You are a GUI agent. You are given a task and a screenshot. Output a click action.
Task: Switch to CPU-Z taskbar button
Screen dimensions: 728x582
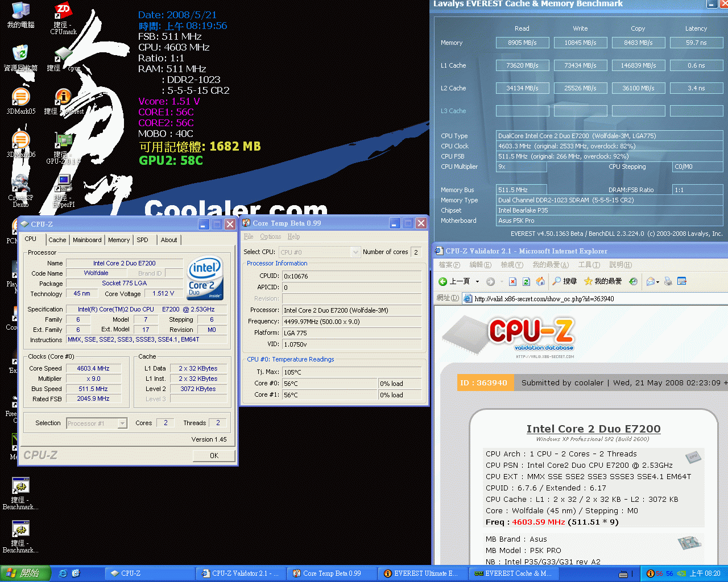149,573
